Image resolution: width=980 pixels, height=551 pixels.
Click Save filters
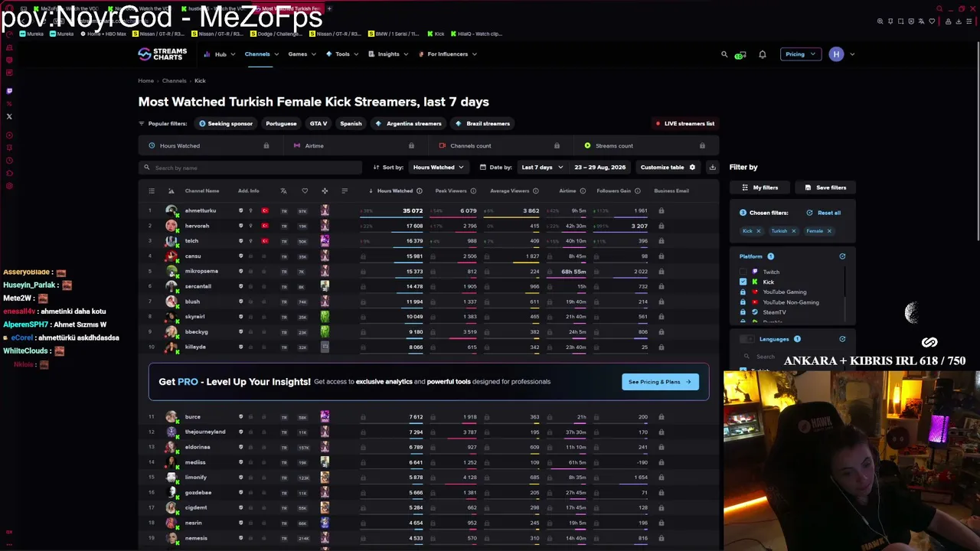point(825,187)
